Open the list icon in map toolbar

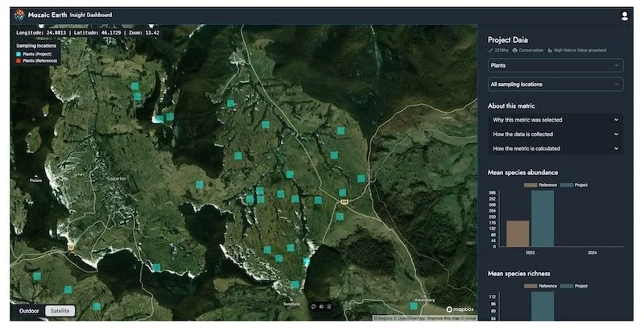[329, 306]
